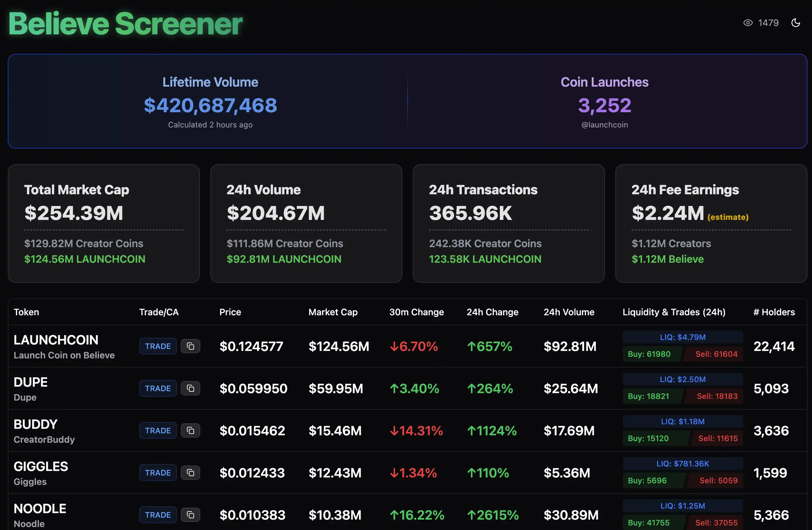
Task: Sort by # Holders column header
Action: (774, 312)
